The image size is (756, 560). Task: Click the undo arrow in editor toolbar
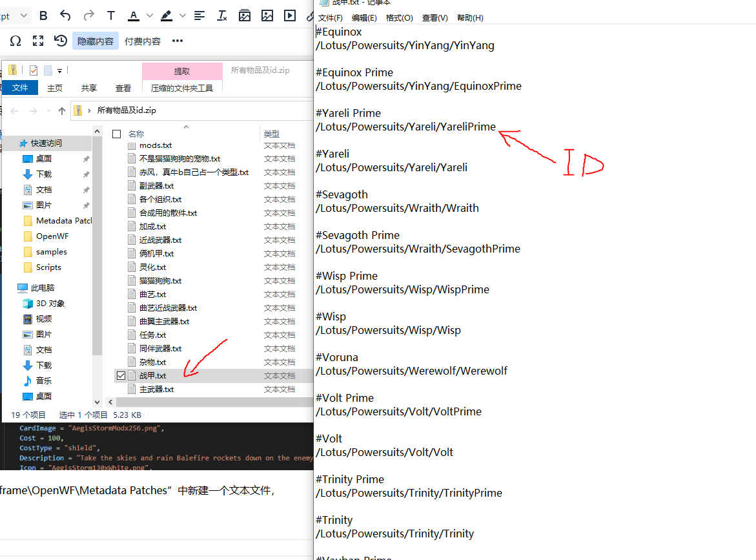(x=65, y=16)
